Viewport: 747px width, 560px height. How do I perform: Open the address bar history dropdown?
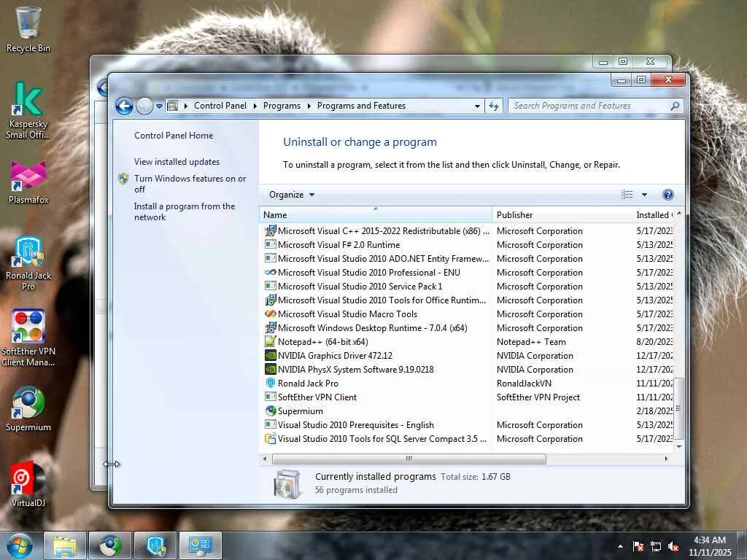(x=477, y=106)
